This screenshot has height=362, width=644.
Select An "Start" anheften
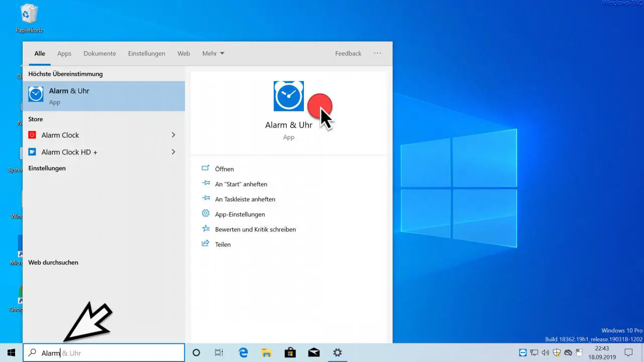tap(241, 184)
